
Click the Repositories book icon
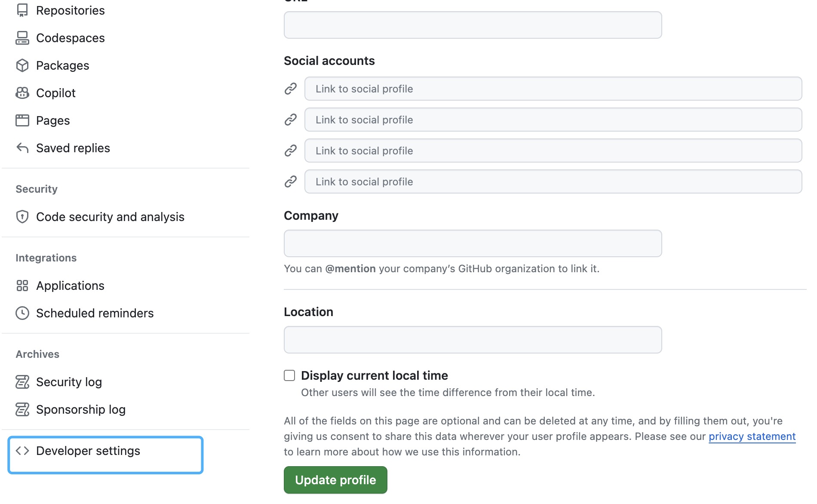22,10
